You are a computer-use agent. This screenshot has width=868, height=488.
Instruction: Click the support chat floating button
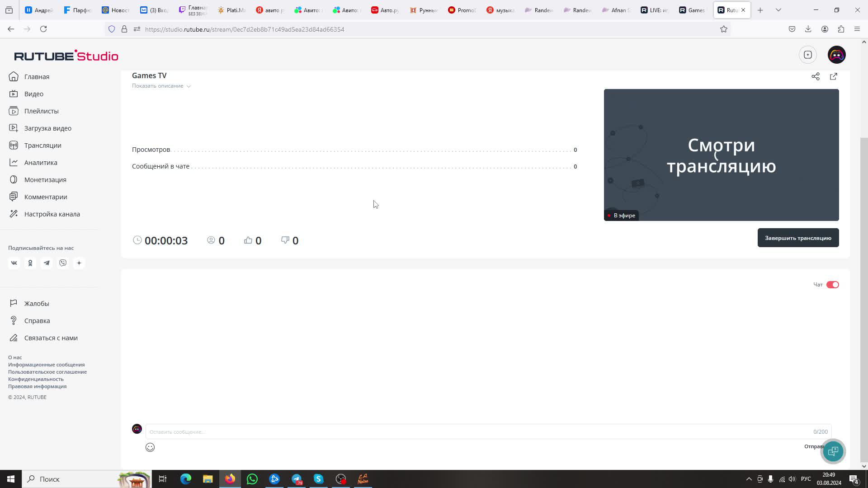coord(833,451)
